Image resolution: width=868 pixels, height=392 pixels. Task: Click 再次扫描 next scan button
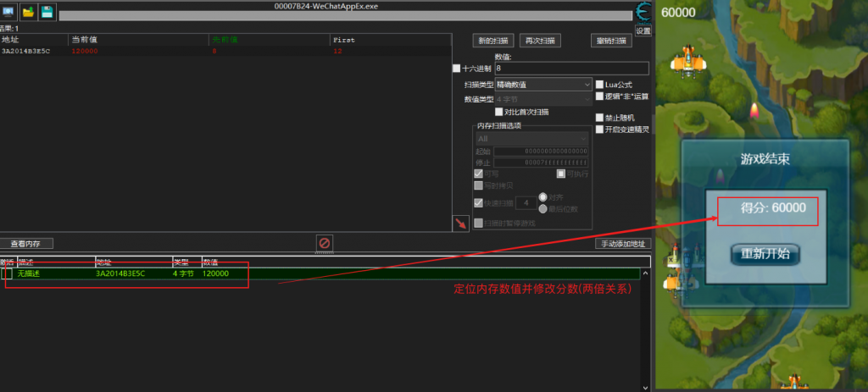click(540, 41)
